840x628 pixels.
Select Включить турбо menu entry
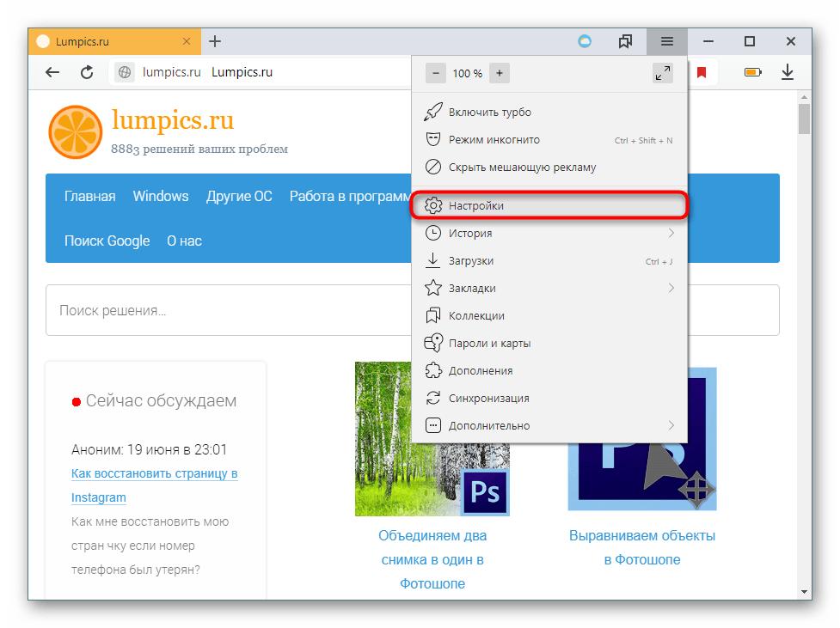(x=549, y=112)
